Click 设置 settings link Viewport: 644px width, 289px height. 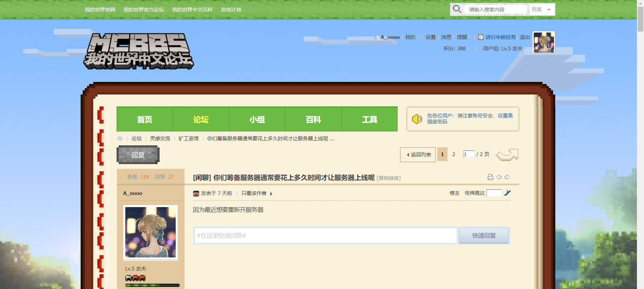coord(431,37)
